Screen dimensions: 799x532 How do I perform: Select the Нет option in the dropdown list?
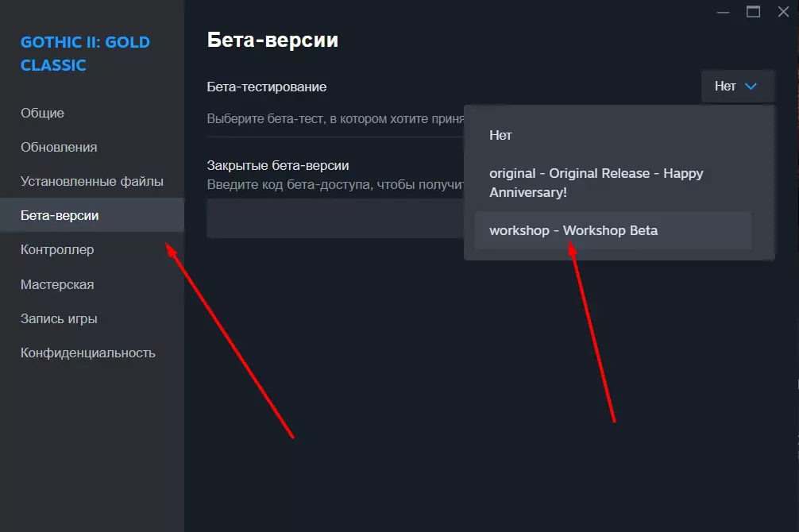500,135
